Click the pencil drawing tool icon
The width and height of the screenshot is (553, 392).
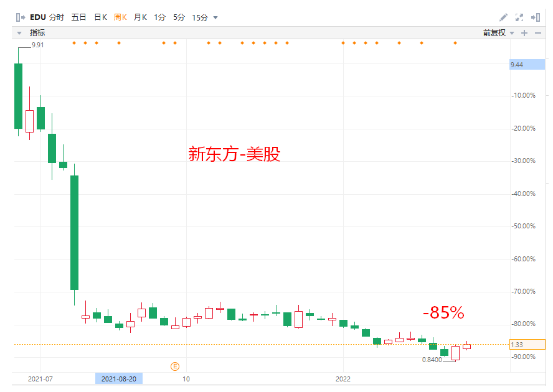pos(503,17)
